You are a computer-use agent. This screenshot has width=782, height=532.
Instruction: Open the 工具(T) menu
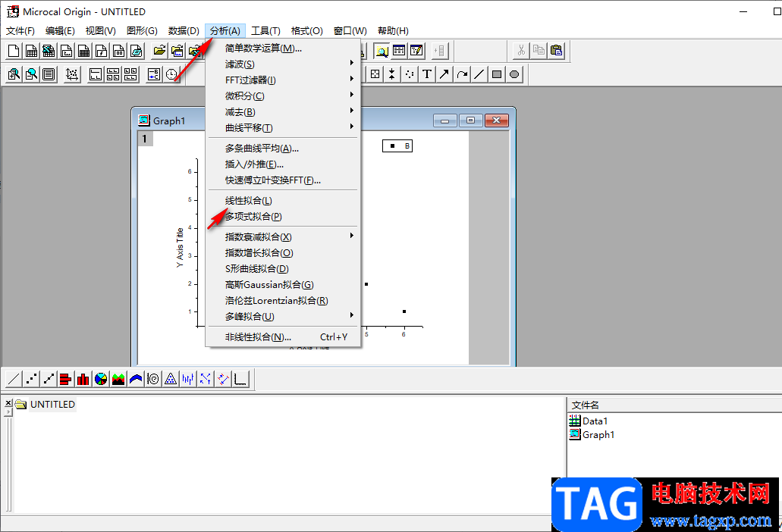pos(265,31)
